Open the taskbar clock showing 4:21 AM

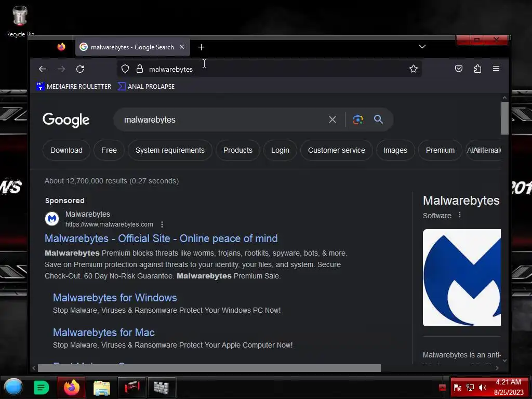click(509, 387)
